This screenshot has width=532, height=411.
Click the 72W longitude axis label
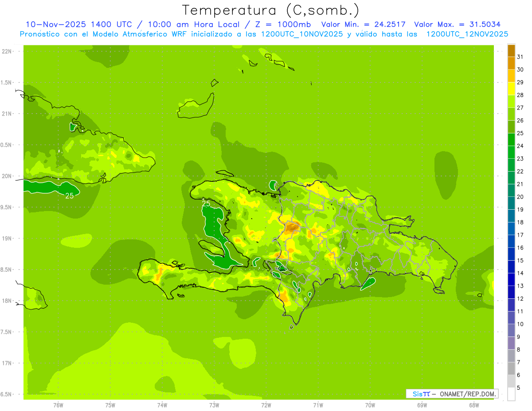click(266, 405)
